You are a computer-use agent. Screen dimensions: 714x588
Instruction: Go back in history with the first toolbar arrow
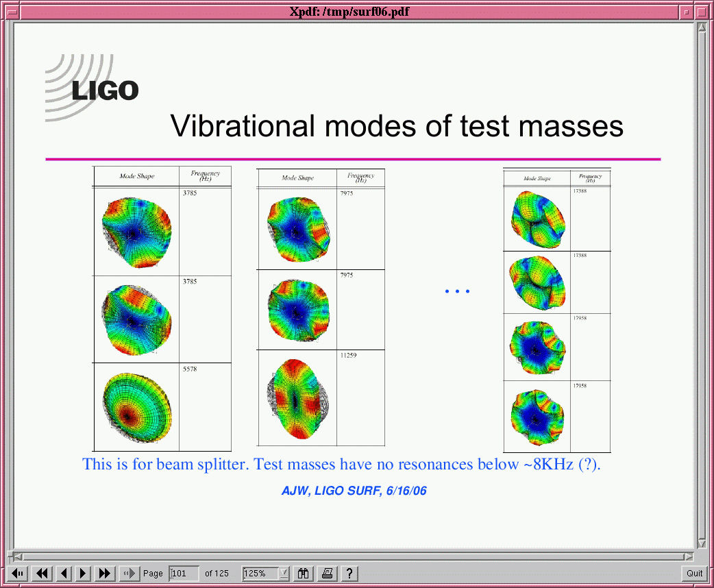(x=19, y=573)
